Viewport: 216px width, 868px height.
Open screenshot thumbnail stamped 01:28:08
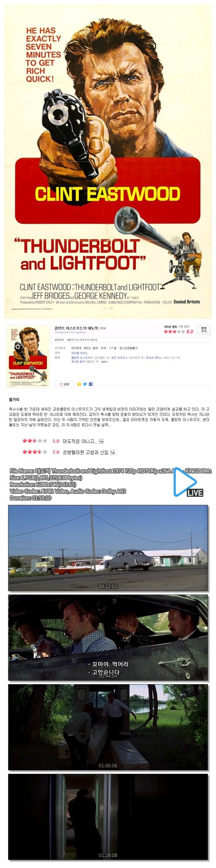(x=108, y=817)
